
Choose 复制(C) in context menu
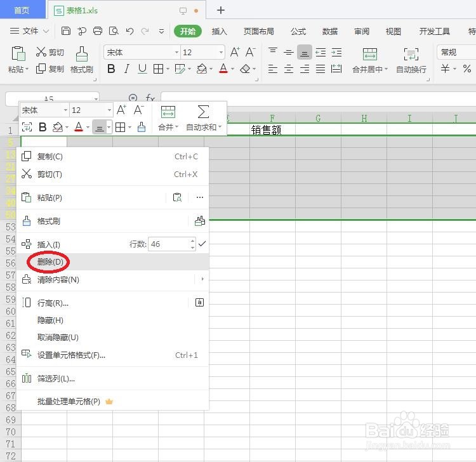pyautogui.click(x=112, y=157)
